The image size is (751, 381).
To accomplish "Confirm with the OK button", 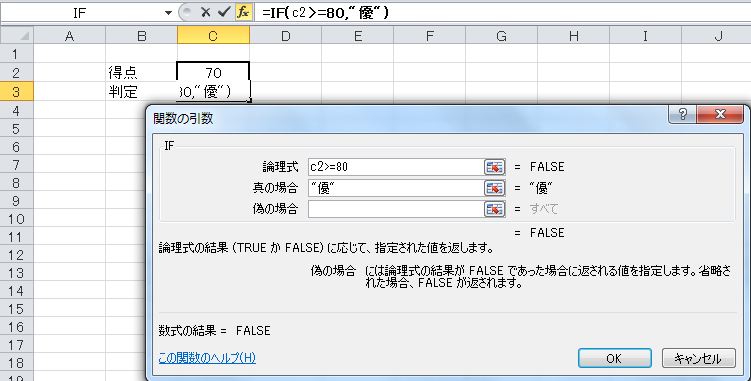I will 614,358.
